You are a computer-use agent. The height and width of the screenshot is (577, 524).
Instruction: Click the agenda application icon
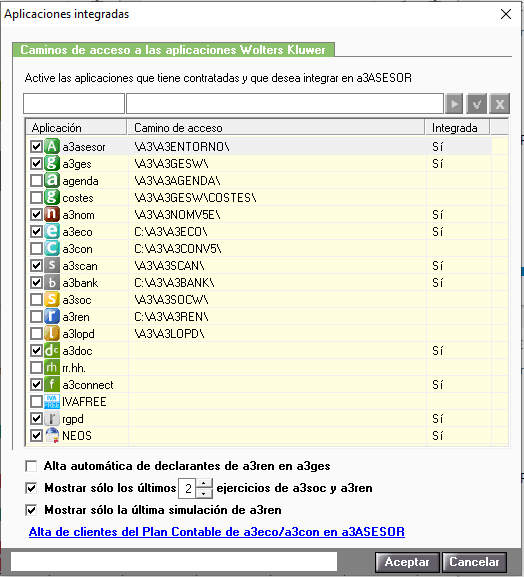[52, 180]
